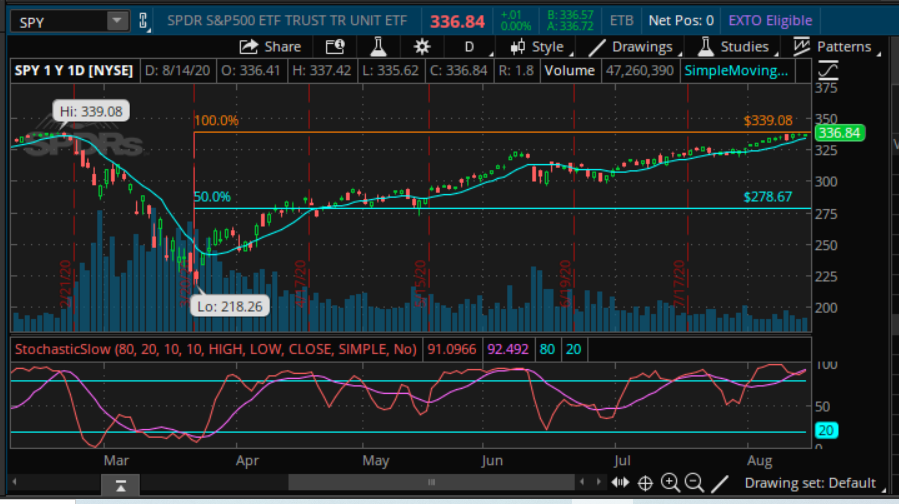This screenshot has width=899, height=504.
Task: Click the $339.08 Fibonacci price label
Action: point(768,121)
